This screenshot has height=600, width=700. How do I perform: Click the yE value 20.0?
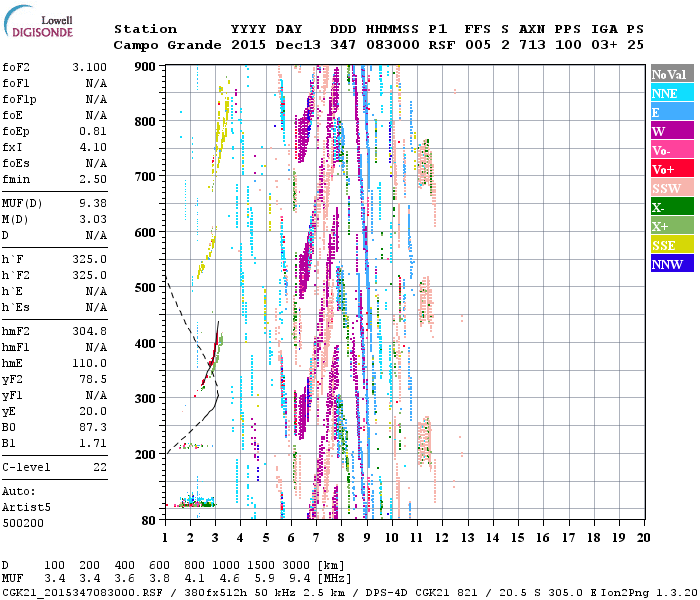click(x=93, y=411)
